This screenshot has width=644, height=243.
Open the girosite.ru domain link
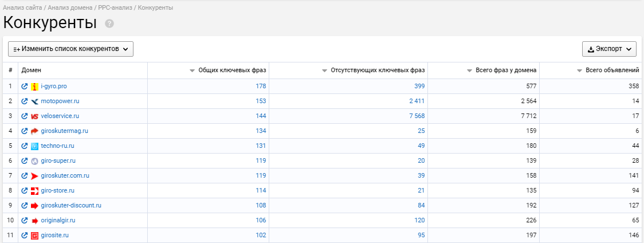(x=54, y=235)
